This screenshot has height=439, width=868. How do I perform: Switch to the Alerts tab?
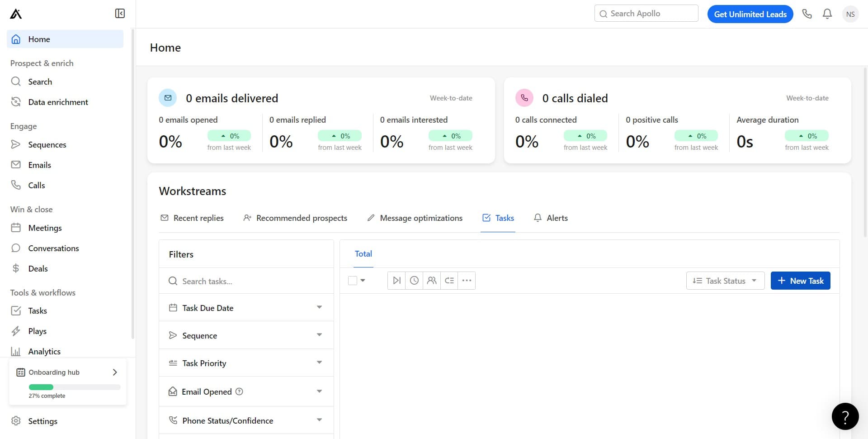point(551,218)
